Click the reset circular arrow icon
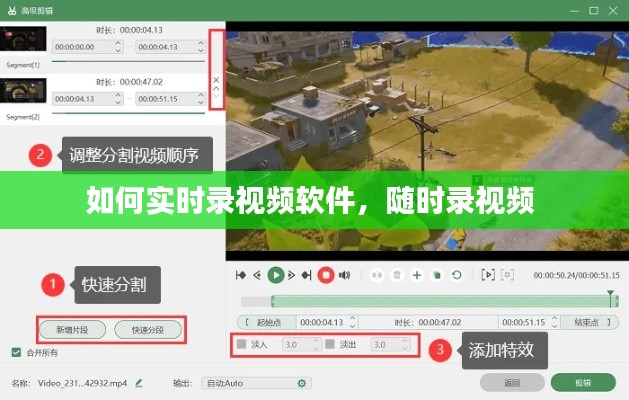The width and height of the screenshot is (629, 400). click(456, 274)
